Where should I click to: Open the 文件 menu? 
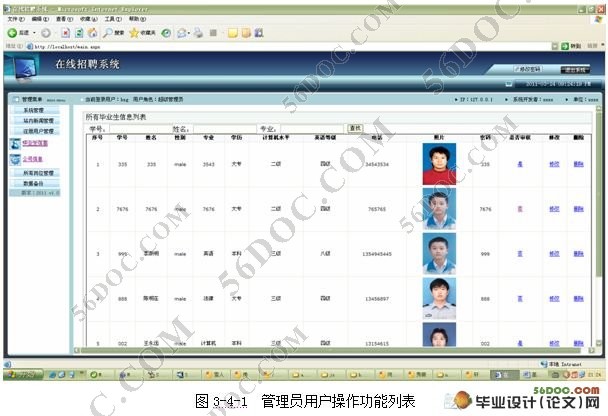13,19
